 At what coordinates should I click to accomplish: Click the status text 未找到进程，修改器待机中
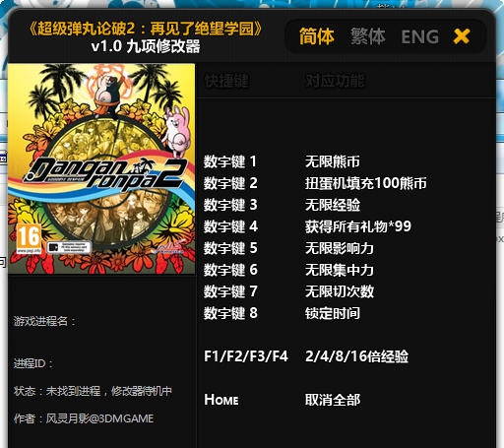pos(108,391)
